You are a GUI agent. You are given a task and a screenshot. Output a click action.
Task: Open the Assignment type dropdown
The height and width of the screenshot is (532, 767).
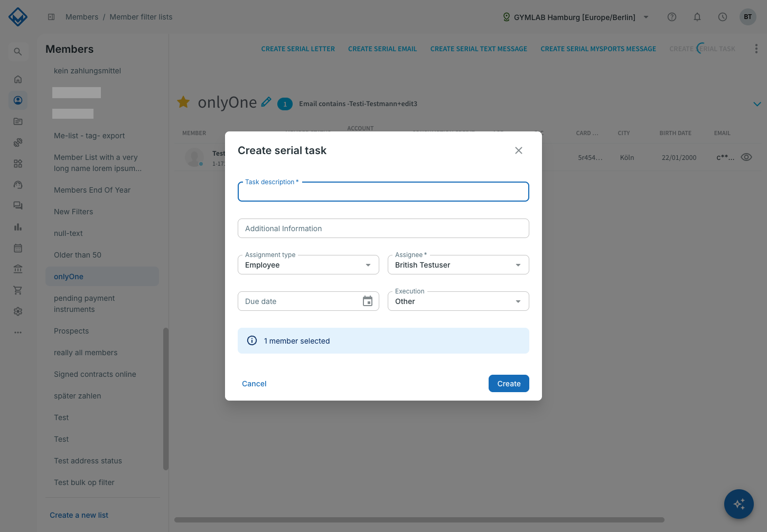308,265
